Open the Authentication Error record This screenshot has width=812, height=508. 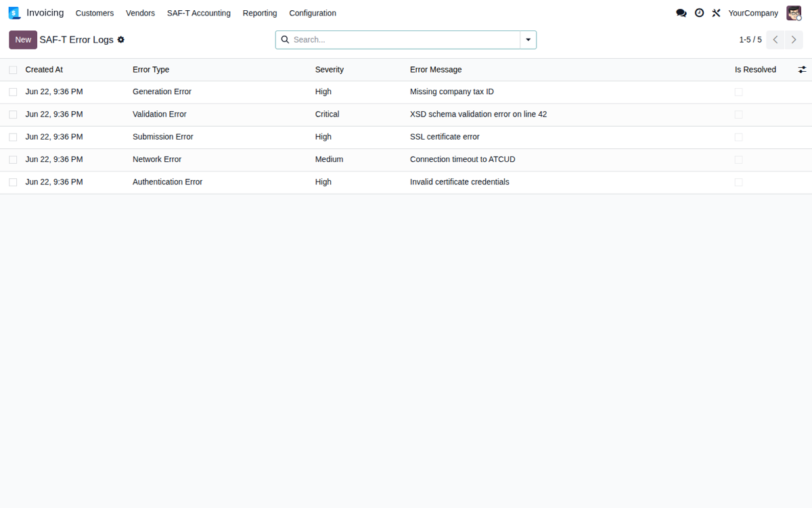coord(167,182)
